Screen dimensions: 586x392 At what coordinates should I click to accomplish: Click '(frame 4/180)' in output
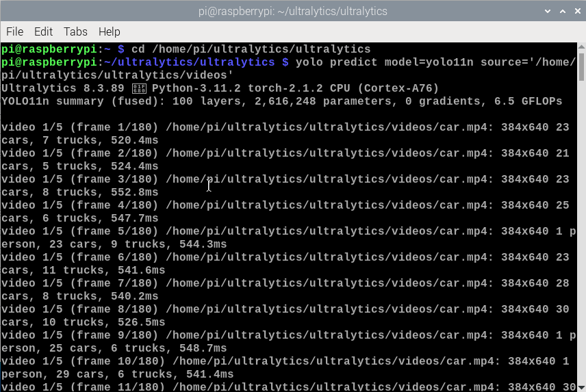114,205
